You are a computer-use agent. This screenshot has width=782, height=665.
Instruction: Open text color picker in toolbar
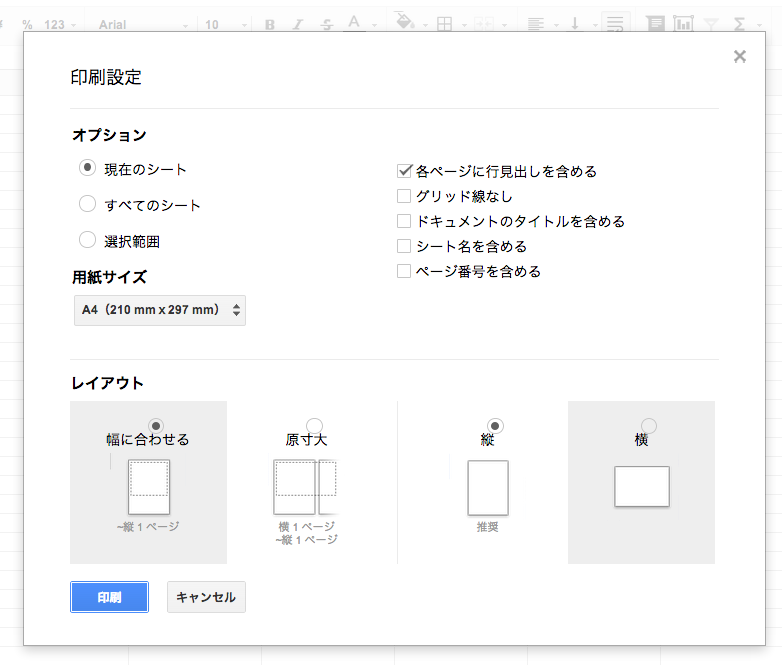tap(354, 23)
